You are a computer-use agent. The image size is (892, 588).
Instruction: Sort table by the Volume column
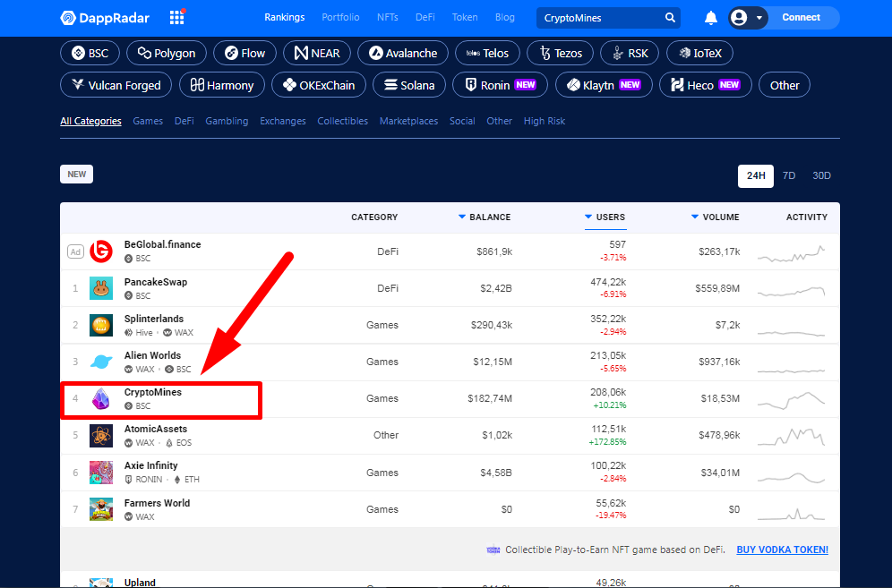[x=715, y=217]
